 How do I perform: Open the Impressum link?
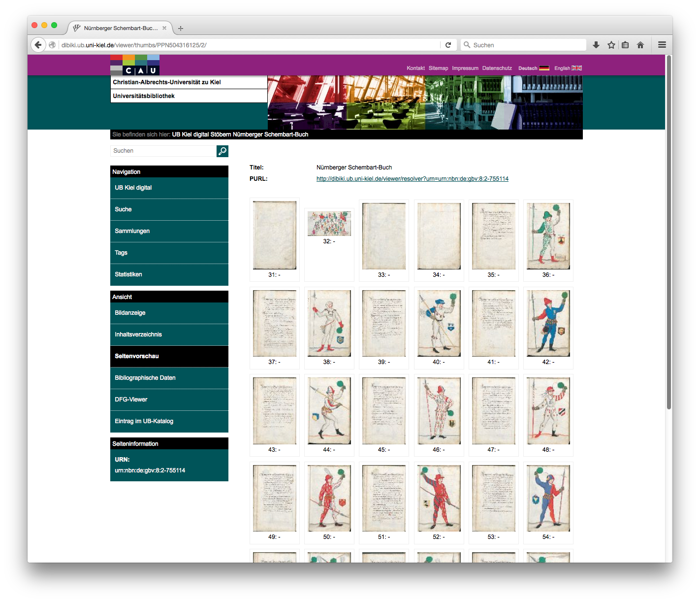click(465, 68)
